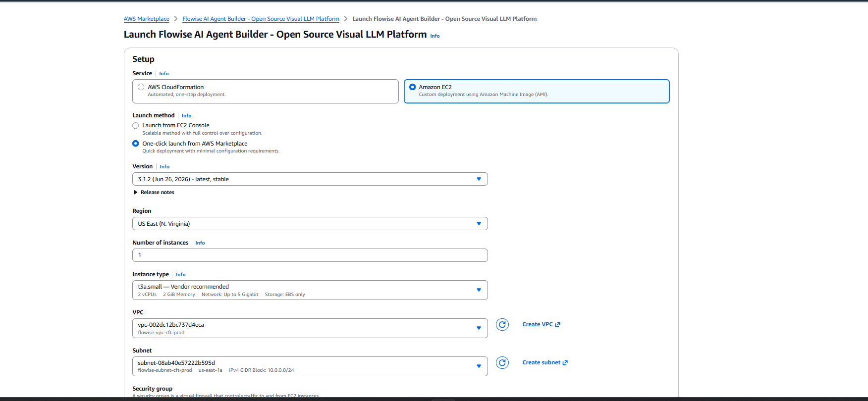Open Info link next to page title
868x401 pixels.
(x=435, y=36)
